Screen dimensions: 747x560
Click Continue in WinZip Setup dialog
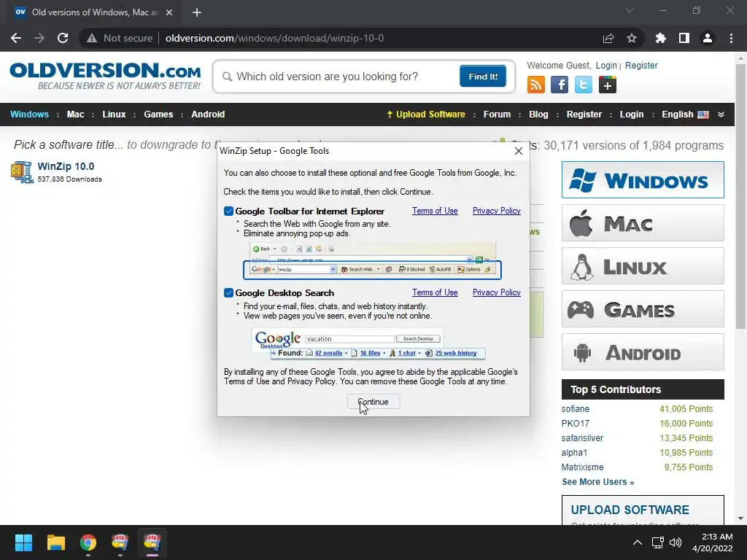coord(373,402)
